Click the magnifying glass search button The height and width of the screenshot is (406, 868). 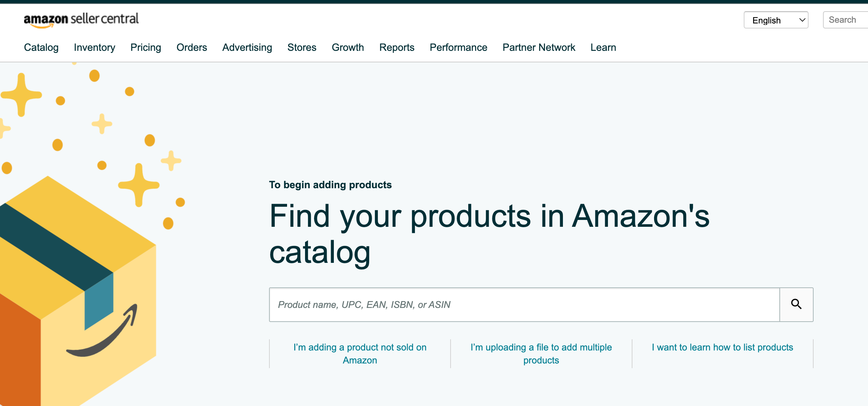click(x=796, y=304)
